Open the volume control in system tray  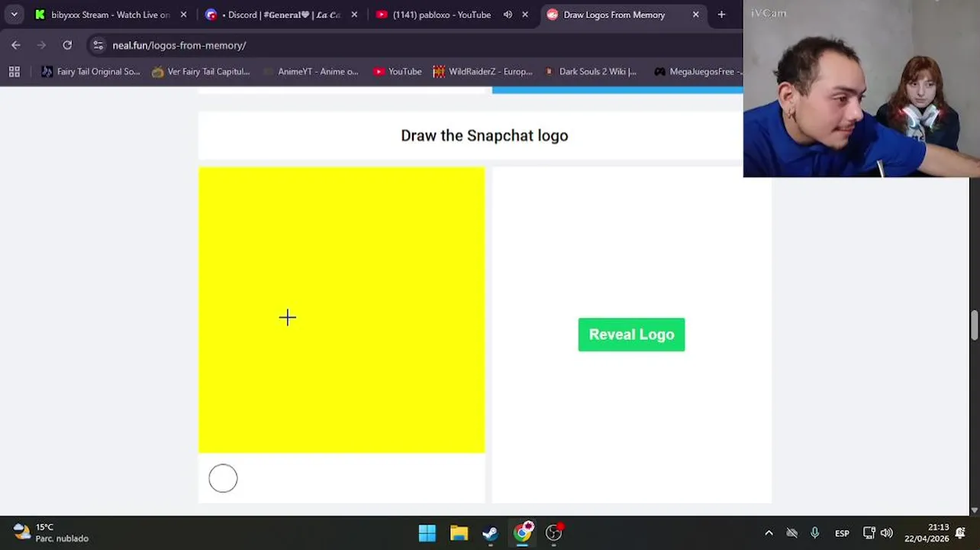pos(886,533)
